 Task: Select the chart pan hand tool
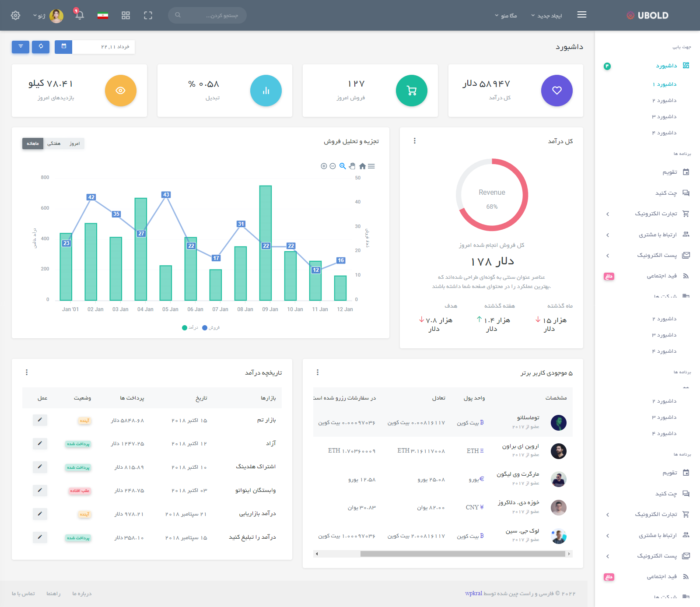coord(352,166)
